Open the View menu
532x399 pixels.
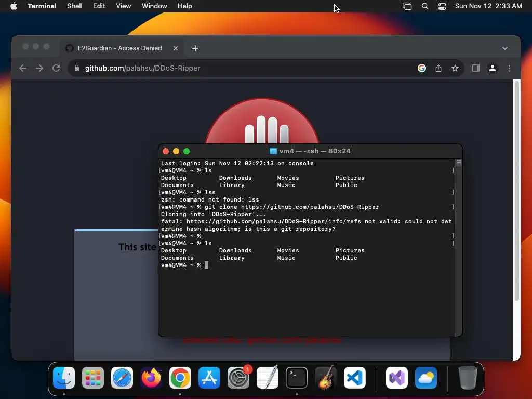pos(124,6)
